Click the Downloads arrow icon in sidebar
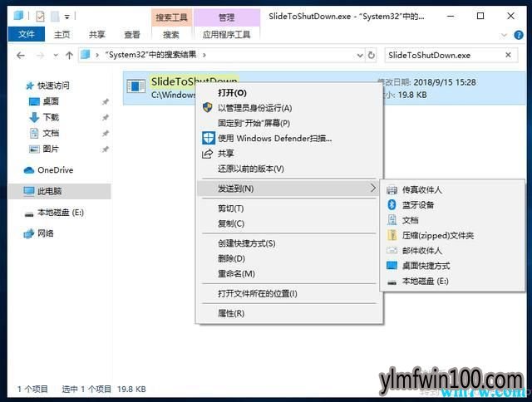Image resolution: width=532 pixels, height=402 pixels. 34,117
